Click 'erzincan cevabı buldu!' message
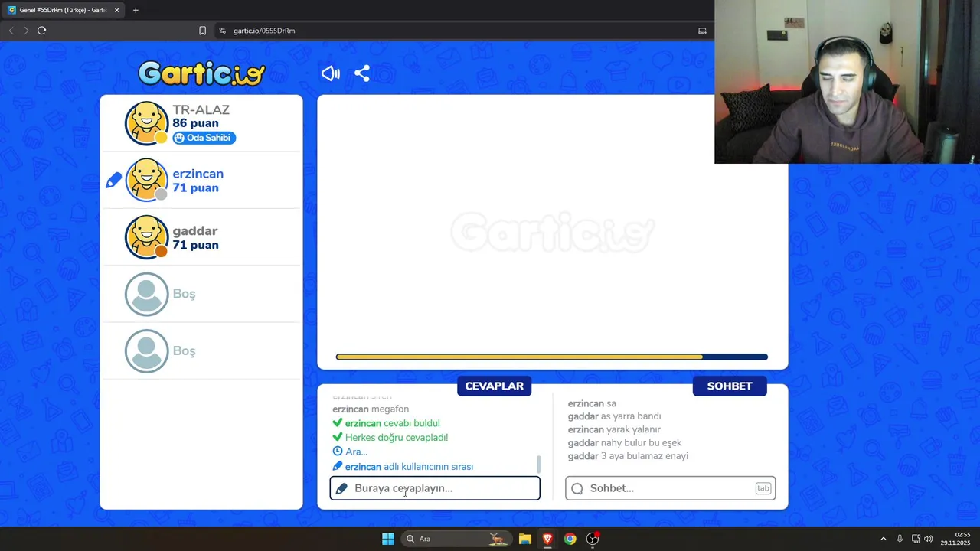This screenshot has height=551, width=980. 386,423
